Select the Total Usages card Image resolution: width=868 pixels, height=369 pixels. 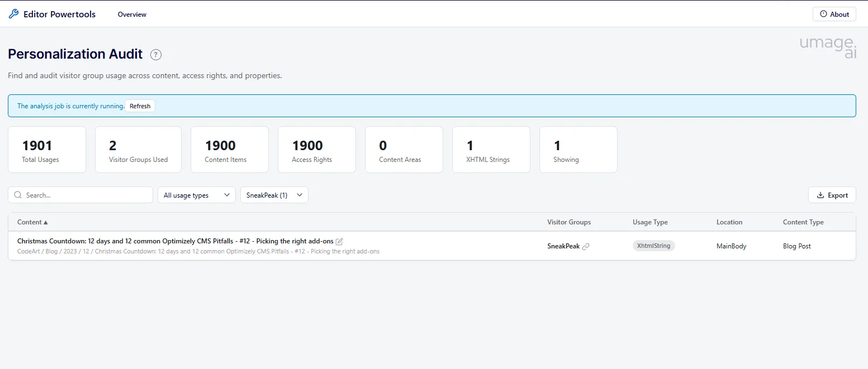tap(47, 150)
